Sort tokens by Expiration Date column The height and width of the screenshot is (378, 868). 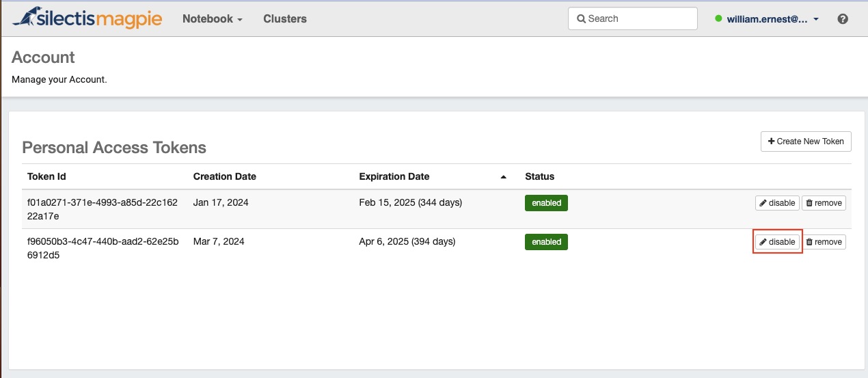(394, 176)
